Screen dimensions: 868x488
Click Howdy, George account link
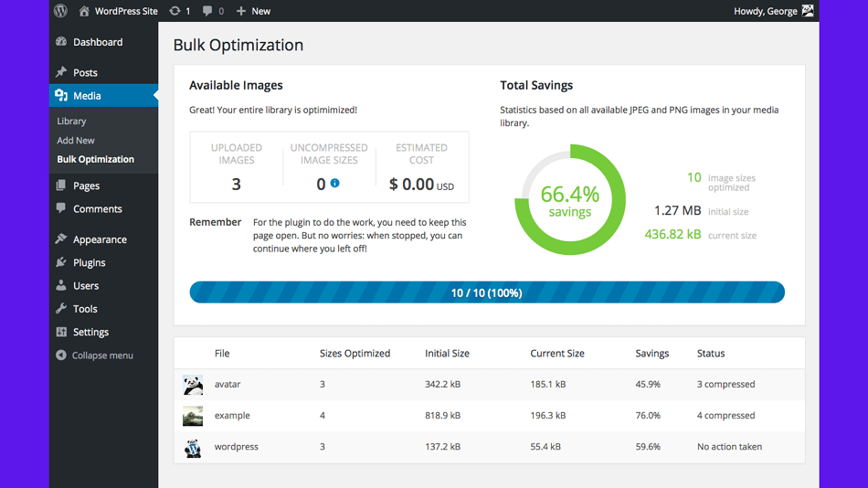coord(766,11)
